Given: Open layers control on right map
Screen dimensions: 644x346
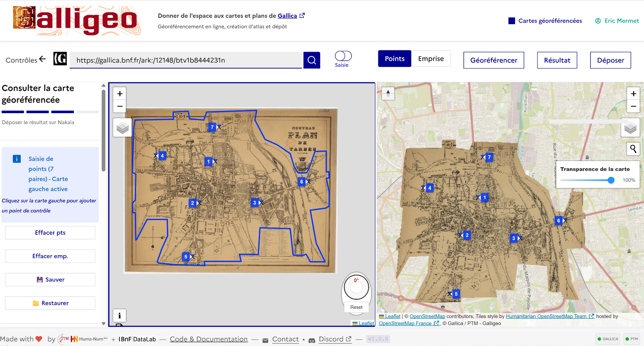Looking at the screenshot, I should [630, 128].
